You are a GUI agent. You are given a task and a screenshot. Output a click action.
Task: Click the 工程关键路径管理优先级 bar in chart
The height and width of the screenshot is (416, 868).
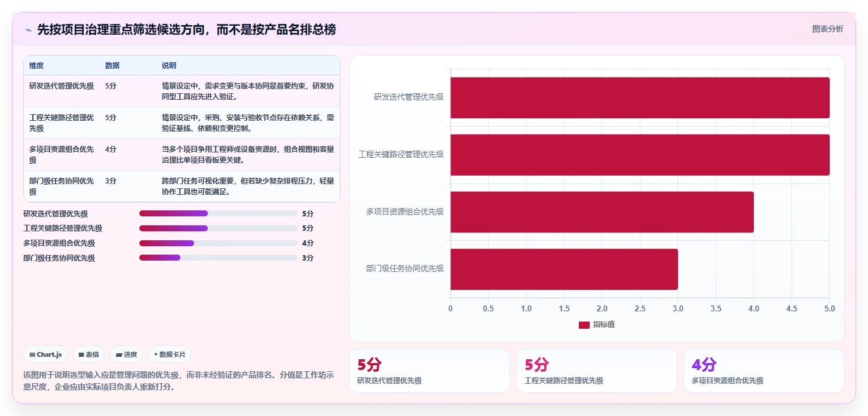(x=640, y=155)
